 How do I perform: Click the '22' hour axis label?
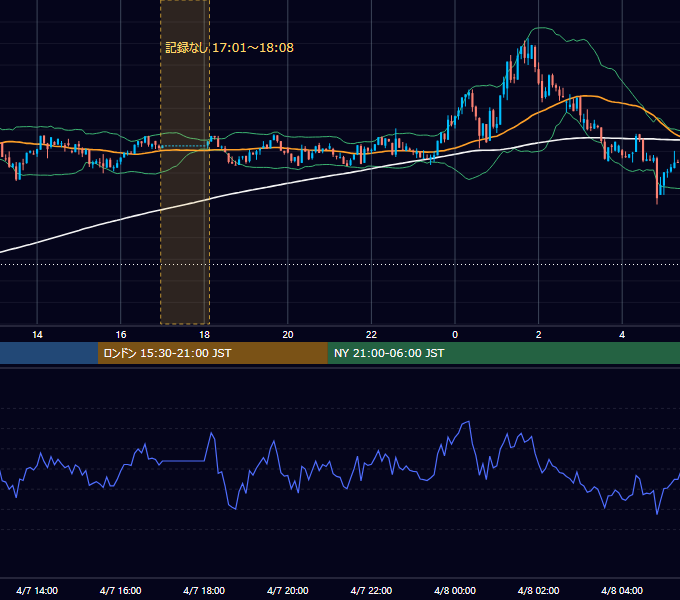[x=371, y=335]
